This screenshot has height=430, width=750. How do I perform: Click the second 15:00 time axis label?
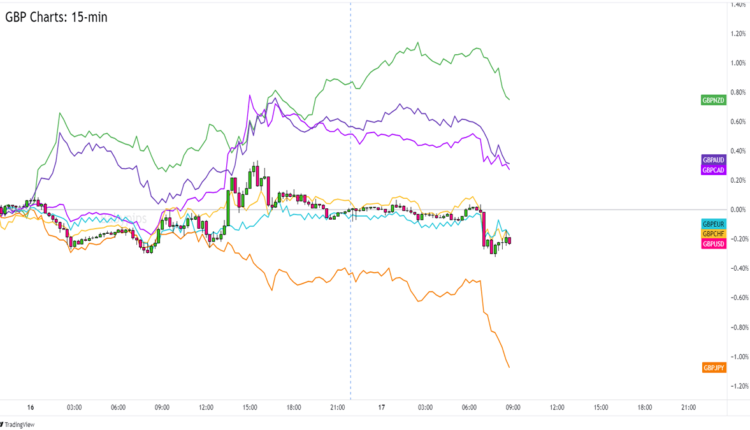pyautogui.click(x=600, y=408)
